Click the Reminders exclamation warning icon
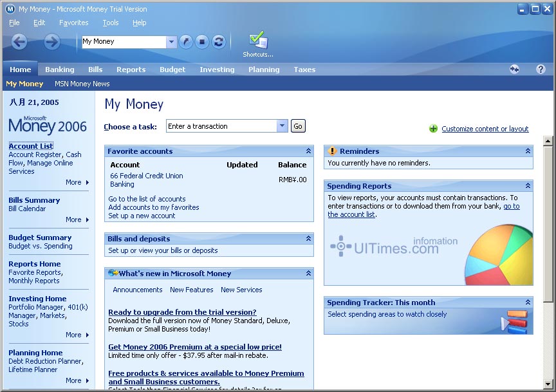This screenshot has height=392, width=556. point(332,151)
